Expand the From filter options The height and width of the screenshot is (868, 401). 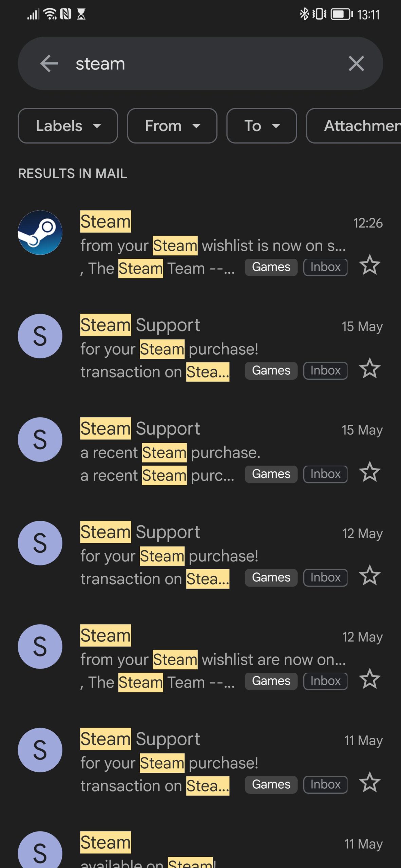pyautogui.click(x=172, y=126)
